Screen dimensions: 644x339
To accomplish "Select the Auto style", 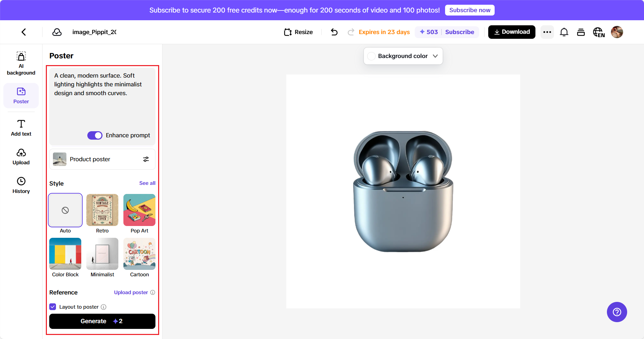I will click(x=65, y=210).
